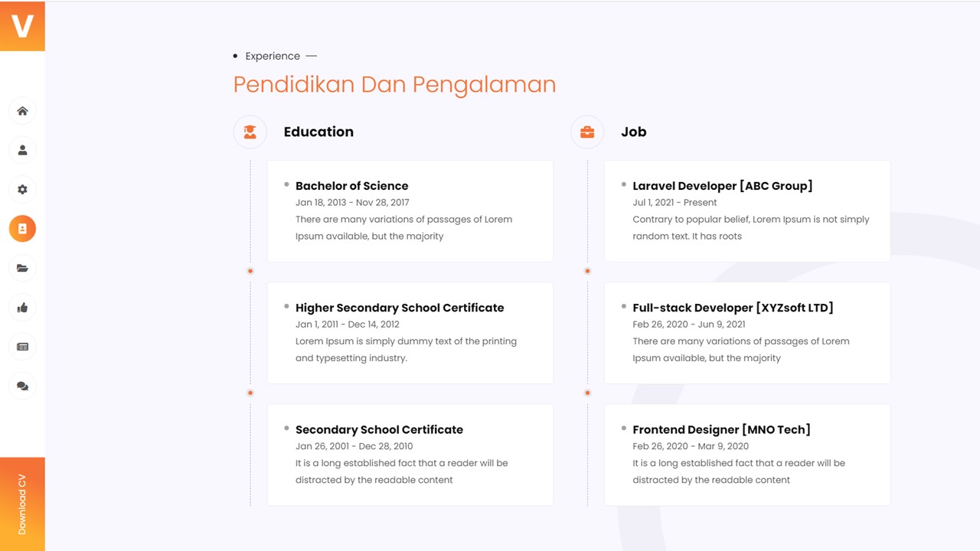Screen dimensions: 980x551
Task: Click the graduation Education icon
Action: [x=250, y=132]
